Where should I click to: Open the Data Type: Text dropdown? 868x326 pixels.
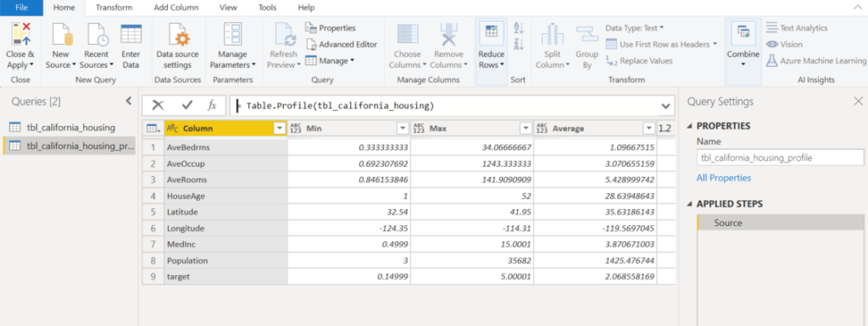(x=635, y=28)
